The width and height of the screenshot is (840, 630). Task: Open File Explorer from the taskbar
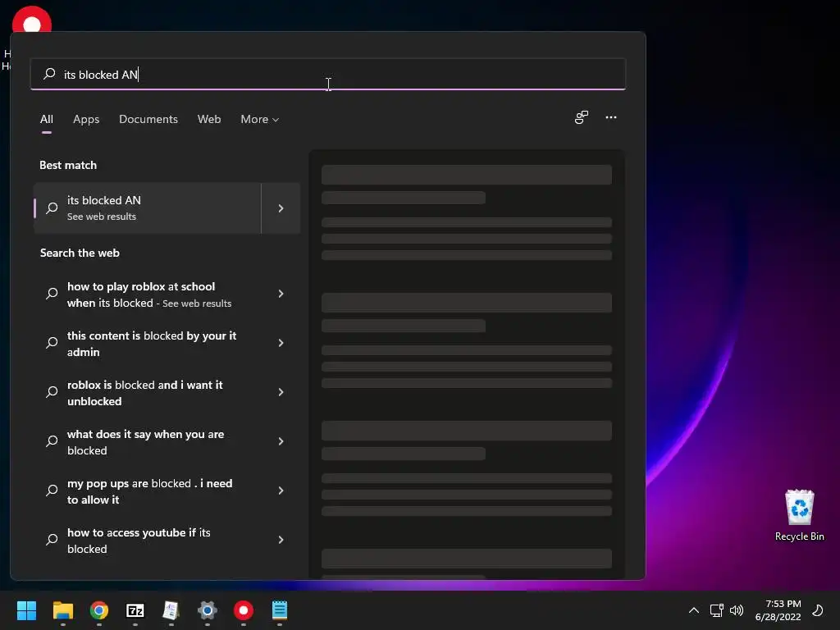(x=62, y=610)
